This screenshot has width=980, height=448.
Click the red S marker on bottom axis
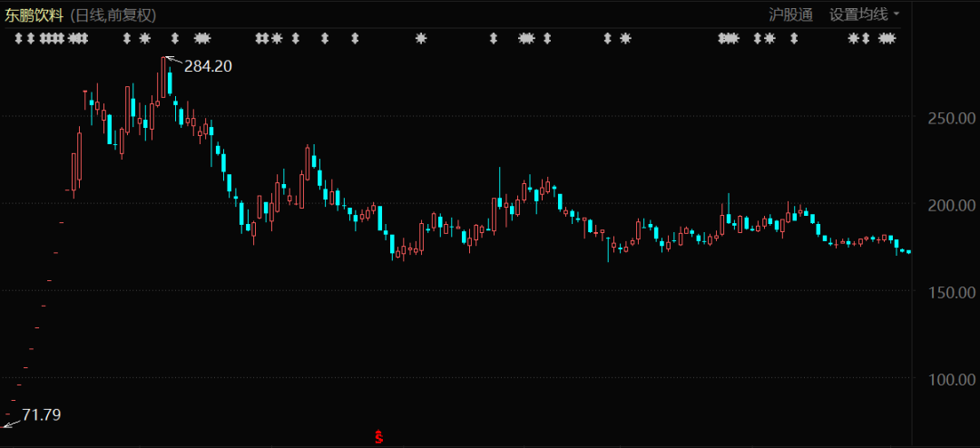pyautogui.click(x=379, y=437)
